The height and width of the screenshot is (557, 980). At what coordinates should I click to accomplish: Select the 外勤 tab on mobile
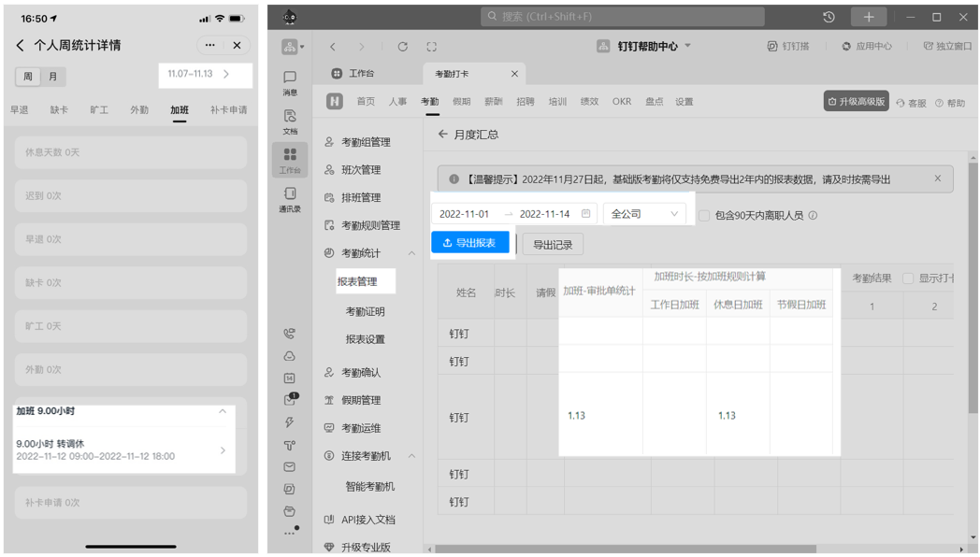(139, 110)
